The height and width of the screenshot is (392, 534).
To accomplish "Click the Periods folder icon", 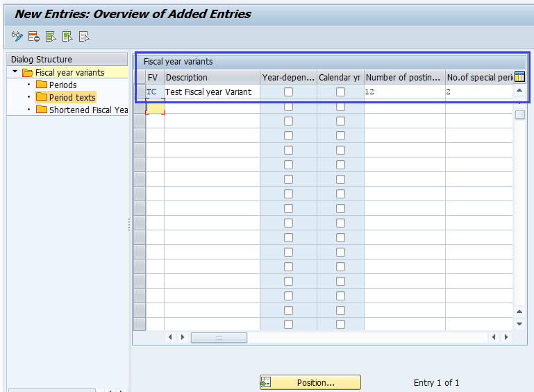I will [41, 85].
